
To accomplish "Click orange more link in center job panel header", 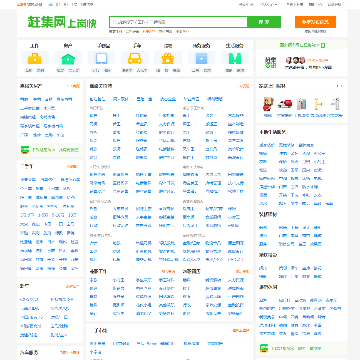I will (244, 86).
